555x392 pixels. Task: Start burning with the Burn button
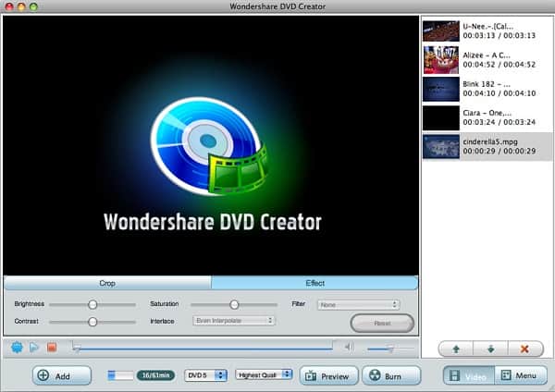(385, 375)
